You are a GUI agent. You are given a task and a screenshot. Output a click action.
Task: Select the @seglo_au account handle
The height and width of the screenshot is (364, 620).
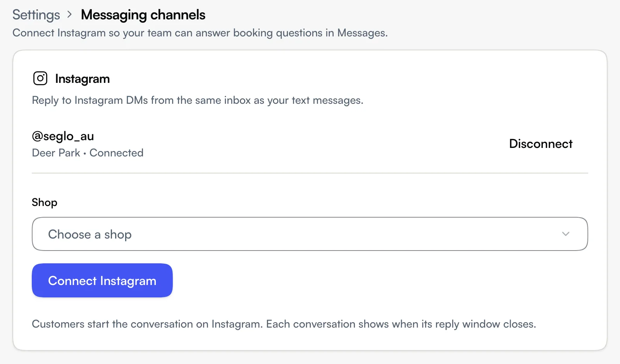(63, 136)
